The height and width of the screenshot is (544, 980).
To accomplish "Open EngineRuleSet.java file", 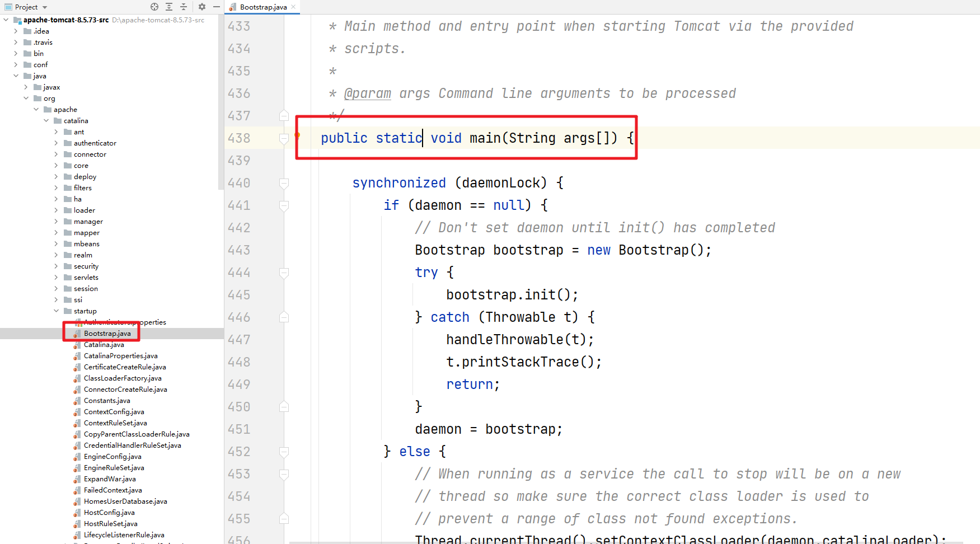I will pyautogui.click(x=114, y=467).
